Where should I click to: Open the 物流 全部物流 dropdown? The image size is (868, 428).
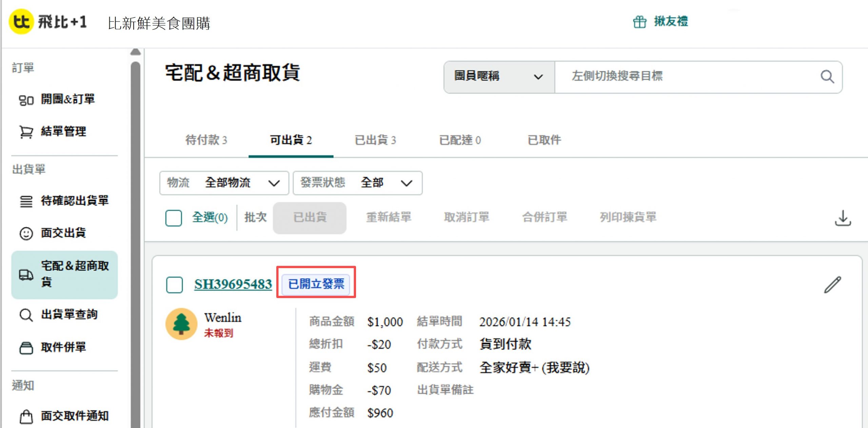pos(224,183)
